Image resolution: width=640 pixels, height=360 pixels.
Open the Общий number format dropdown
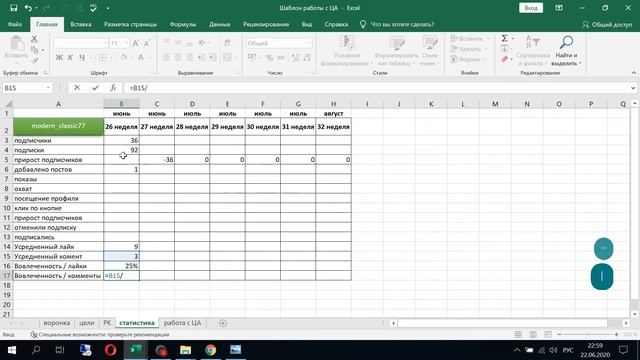click(x=309, y=43)
